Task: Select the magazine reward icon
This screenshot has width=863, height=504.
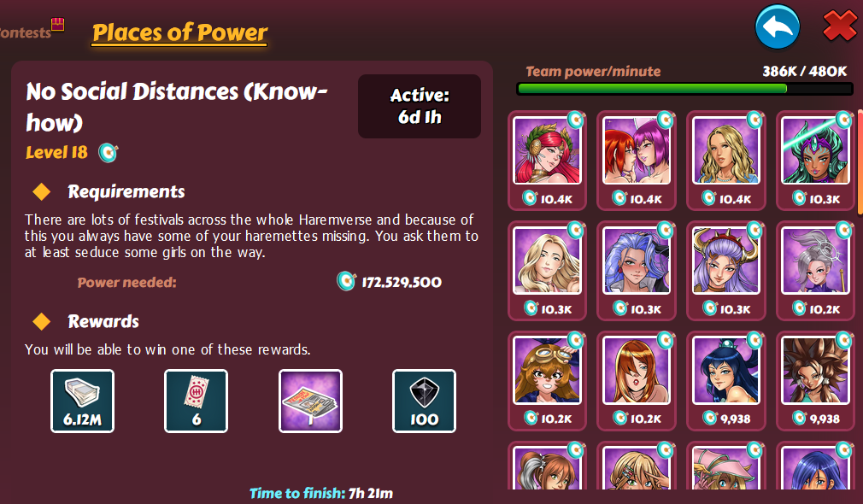Action: click(310, 401)
